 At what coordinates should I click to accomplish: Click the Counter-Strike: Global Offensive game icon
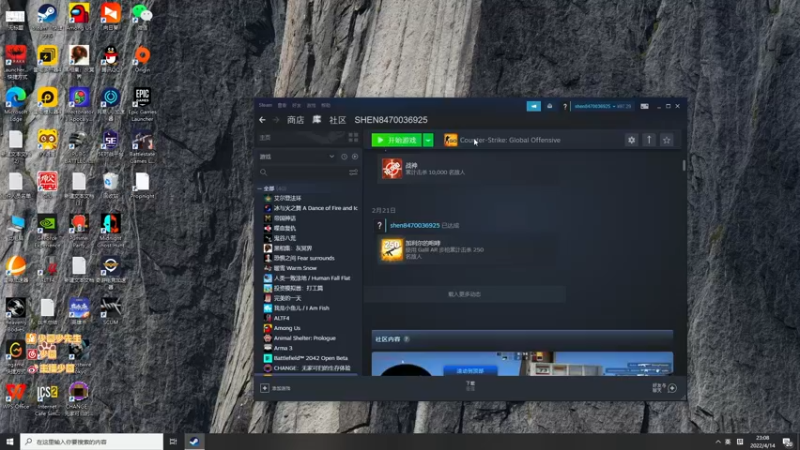(451, 140)
